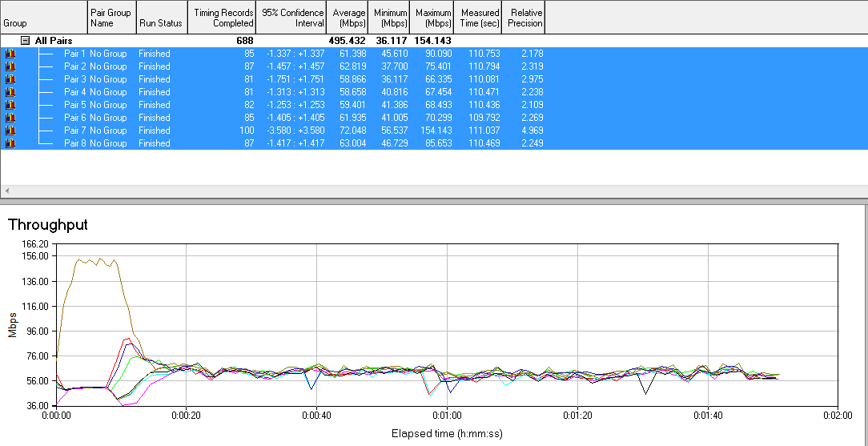Select the Pair 5 tree row
868x446 pixels.
(x=434, y=105)
